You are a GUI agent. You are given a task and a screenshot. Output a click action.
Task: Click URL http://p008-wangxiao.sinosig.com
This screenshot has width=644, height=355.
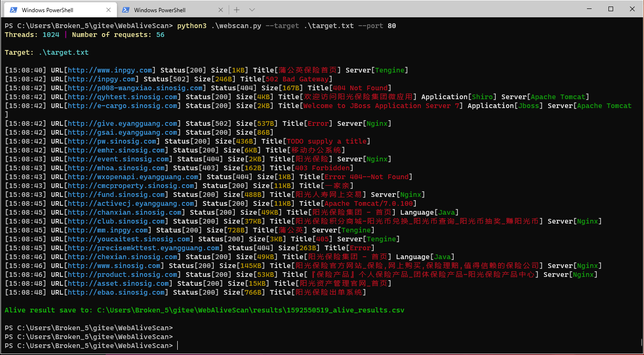135,88
